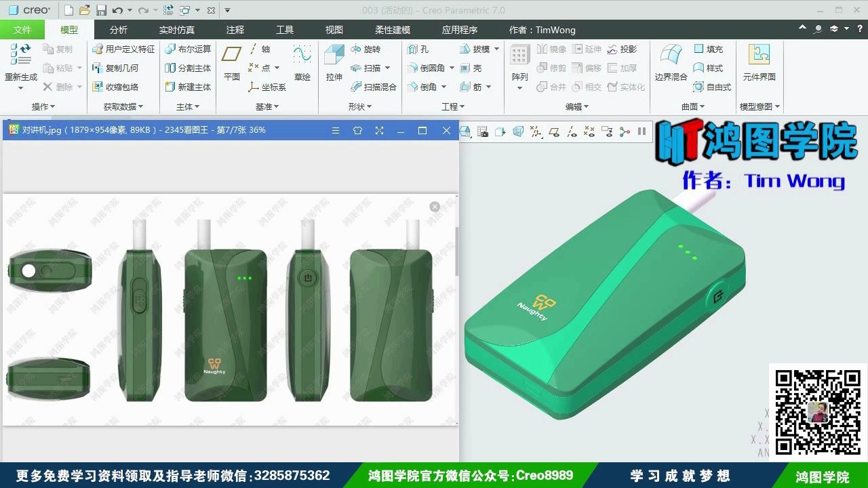Expand the 主体 (Body) group dropdown
The image size is (868, 488).
(188, 106)
